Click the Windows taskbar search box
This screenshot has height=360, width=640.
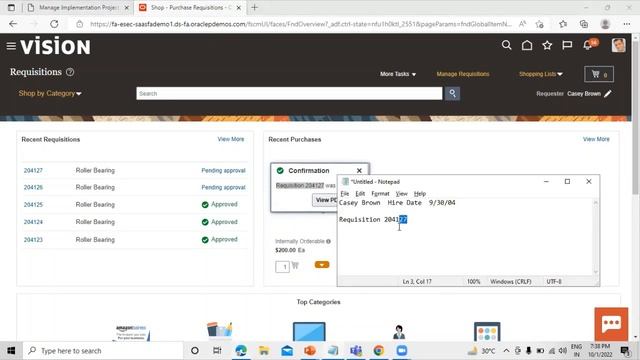104,351
